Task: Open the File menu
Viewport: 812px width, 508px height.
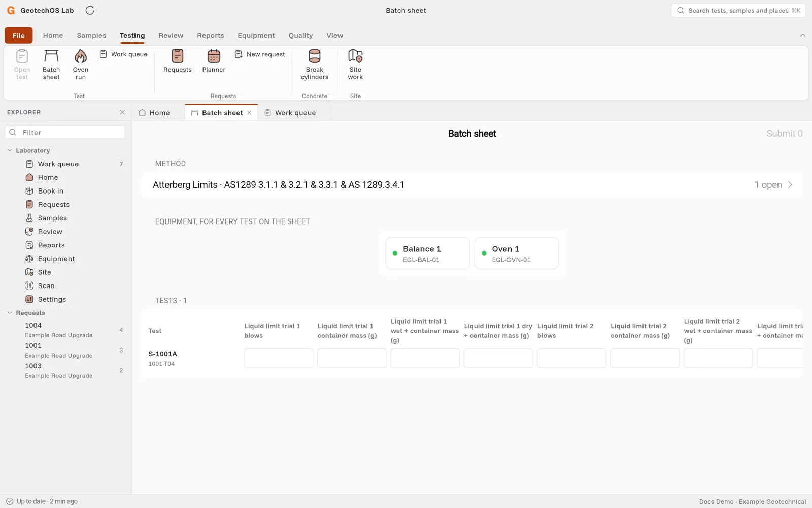Action: click(x=19, y=36)
